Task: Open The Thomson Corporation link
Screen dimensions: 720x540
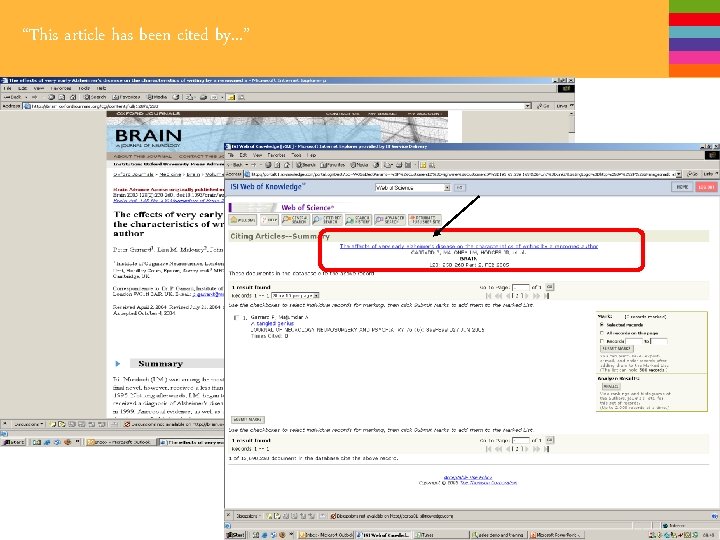Action: point(489,483)
